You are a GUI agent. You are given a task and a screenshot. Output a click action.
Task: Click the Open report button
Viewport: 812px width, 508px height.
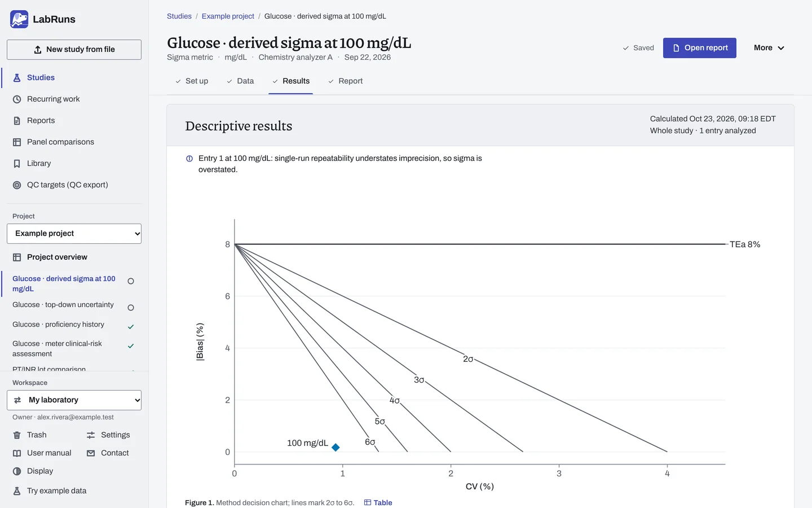point(700,48)
